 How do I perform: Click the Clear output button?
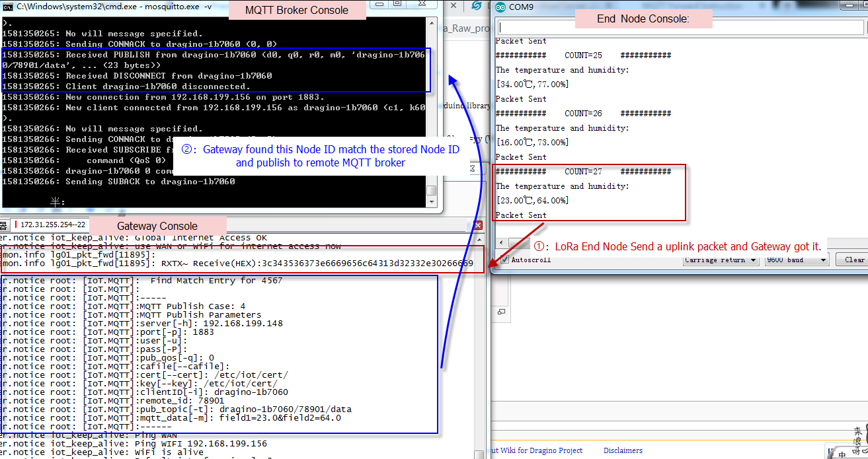point(853,260)
